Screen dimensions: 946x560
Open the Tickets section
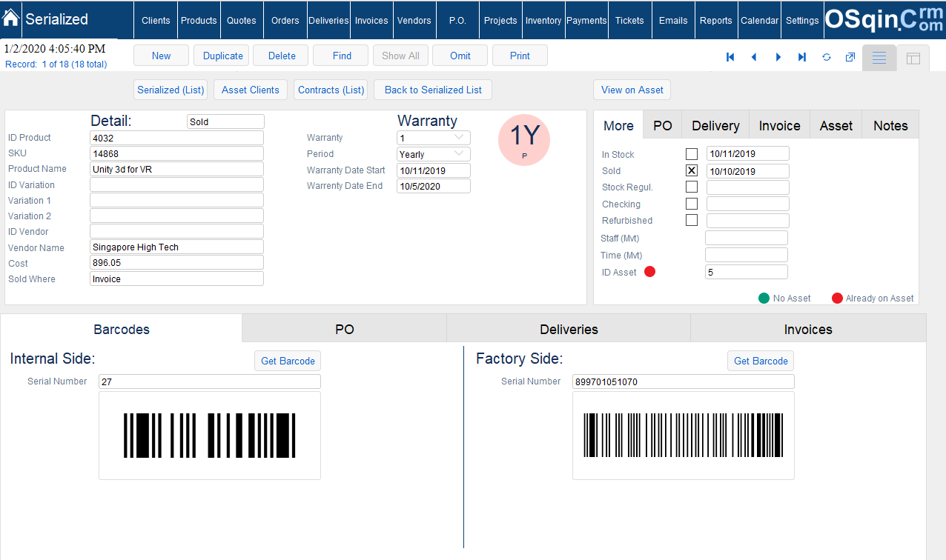pyautogui.click(x=629, y=20)
